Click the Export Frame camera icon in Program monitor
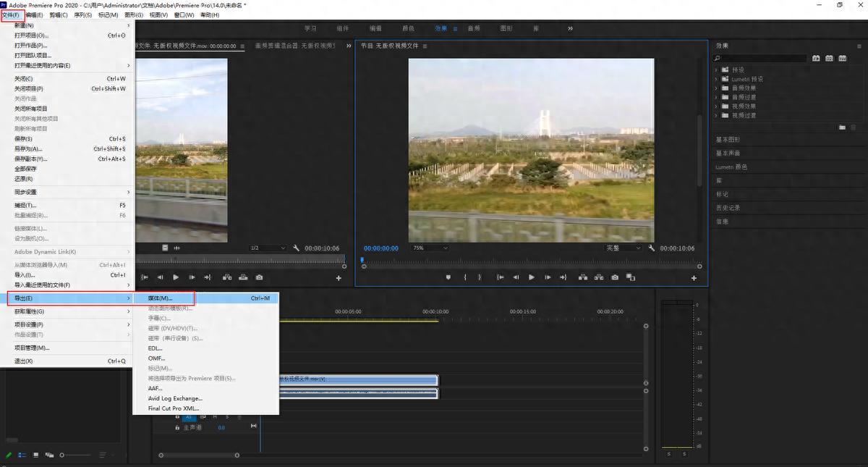The image size is (868, 467). pos(614,277)
